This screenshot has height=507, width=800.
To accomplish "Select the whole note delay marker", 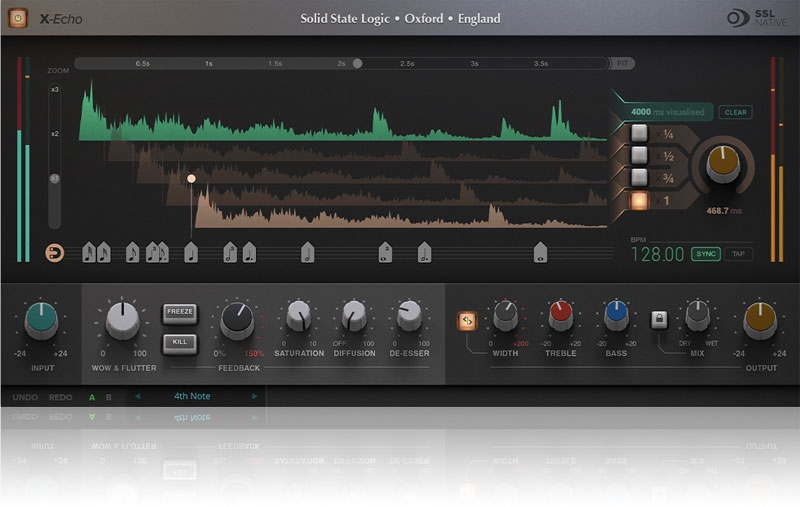I will click(x=540, y=252).
